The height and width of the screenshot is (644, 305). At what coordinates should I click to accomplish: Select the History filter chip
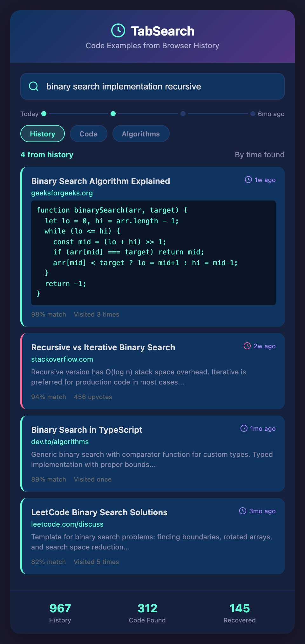(43, 134)
